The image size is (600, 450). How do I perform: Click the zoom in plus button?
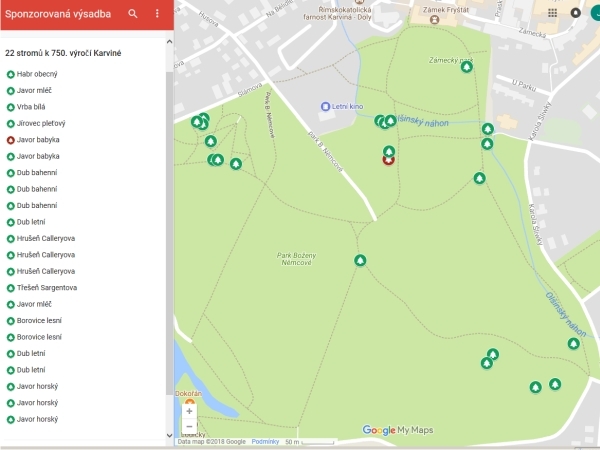189,411
